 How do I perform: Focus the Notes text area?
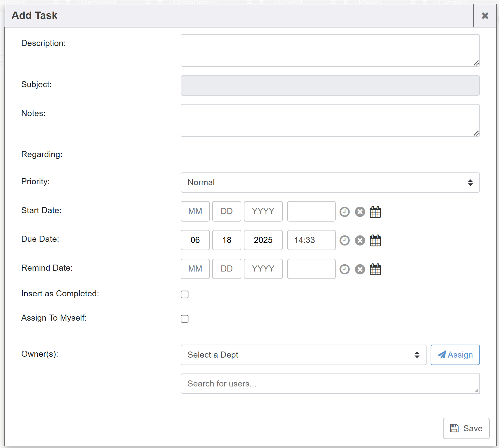coord(330,120)
